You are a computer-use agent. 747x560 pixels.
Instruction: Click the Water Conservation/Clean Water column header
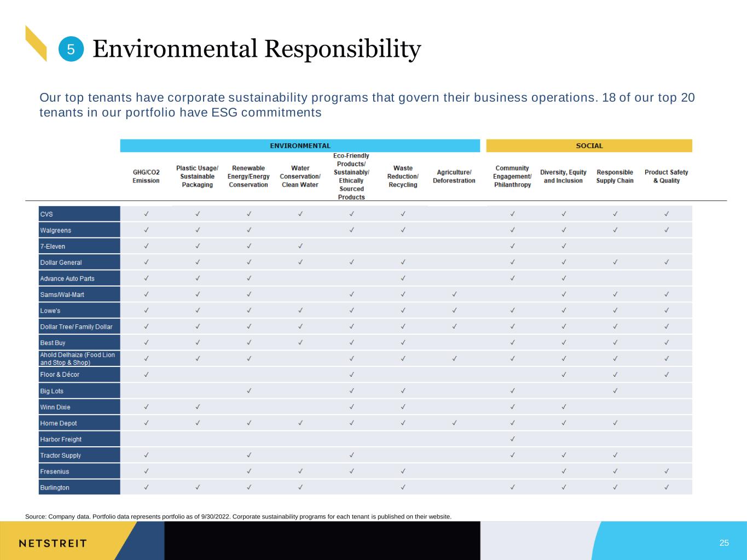pos(300,177)
